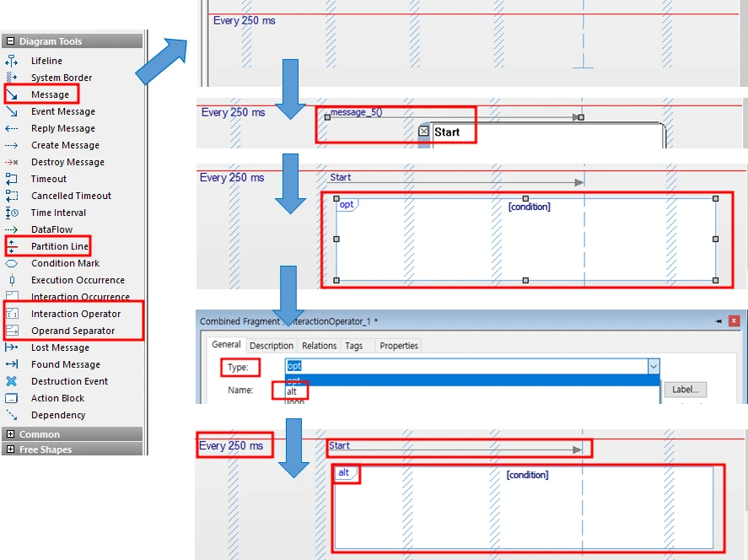Select the DataFlow arrow icon
Screen dimensions: 748x560
(x=12, y=229)
